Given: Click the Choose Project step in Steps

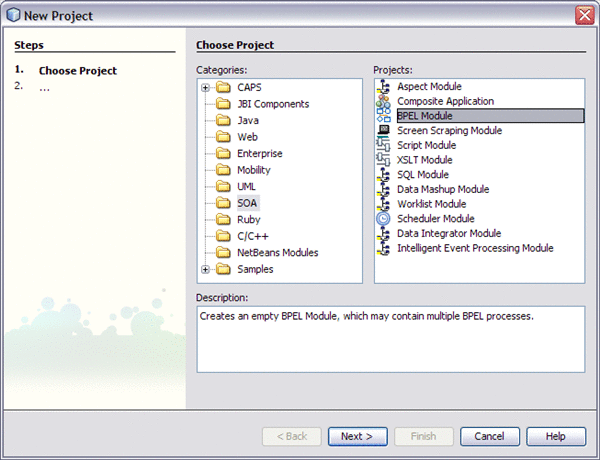Looking at the screenshot, I should click(78, 71).
